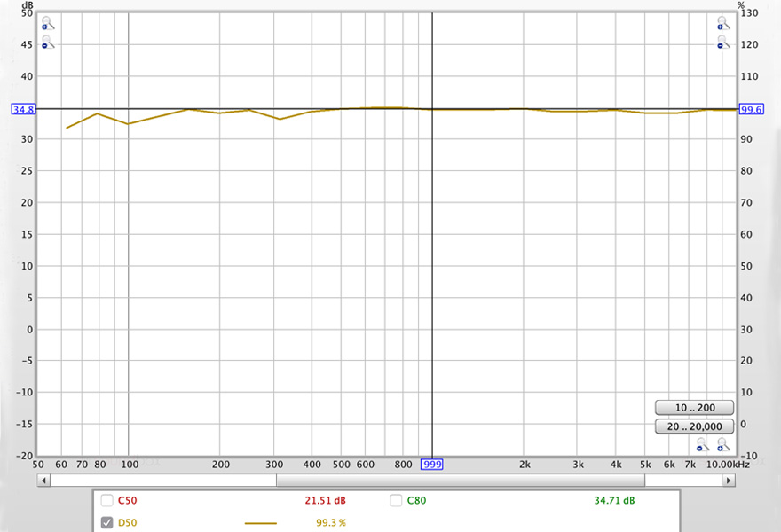Screen dimensions: 781x532
Task: Click the C50 value 21.51 dB readout
Action: pyautogui.click(x=325, y=500)
